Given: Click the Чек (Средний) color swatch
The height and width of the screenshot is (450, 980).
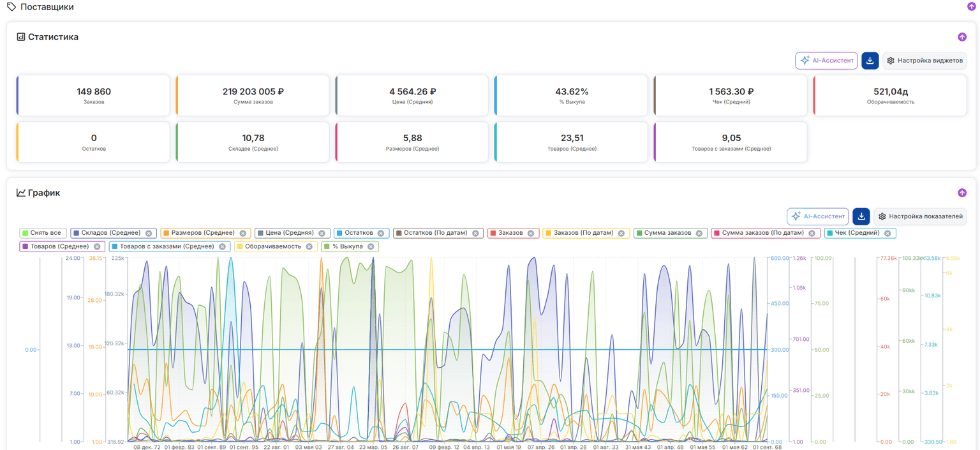Looking at the screenshot, I should (x=830, y=234).
